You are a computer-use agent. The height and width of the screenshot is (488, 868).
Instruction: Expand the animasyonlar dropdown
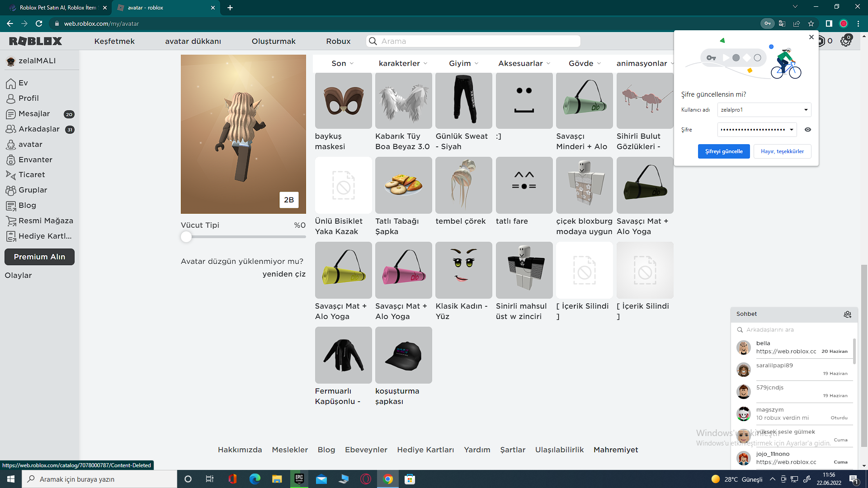(645, 63)
